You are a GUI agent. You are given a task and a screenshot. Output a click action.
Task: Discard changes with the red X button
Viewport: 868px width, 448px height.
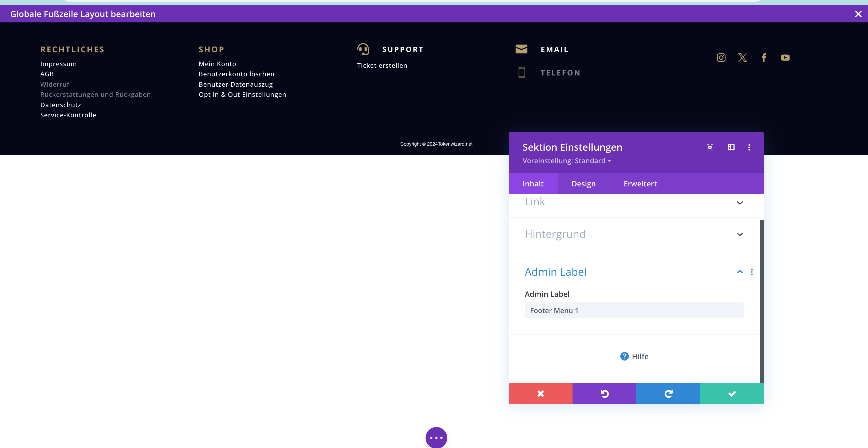(540, 394)
